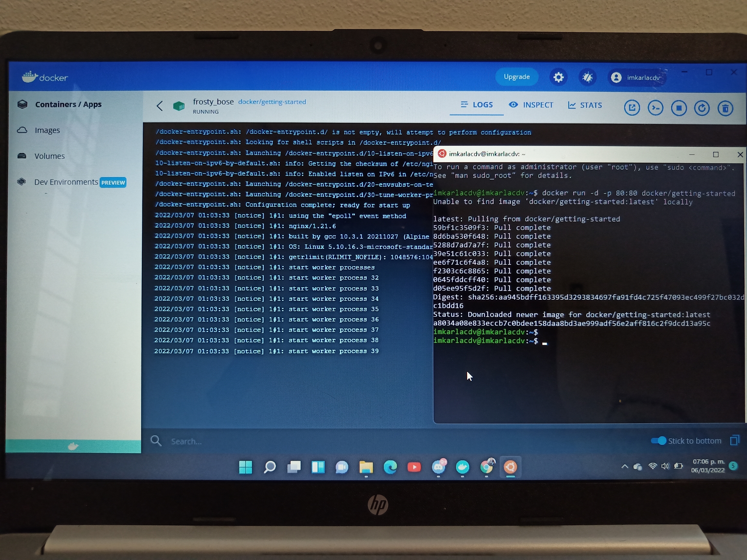Delete the frosty_bose container
This screenshot has width=747, height=560.
coord(725,109)
